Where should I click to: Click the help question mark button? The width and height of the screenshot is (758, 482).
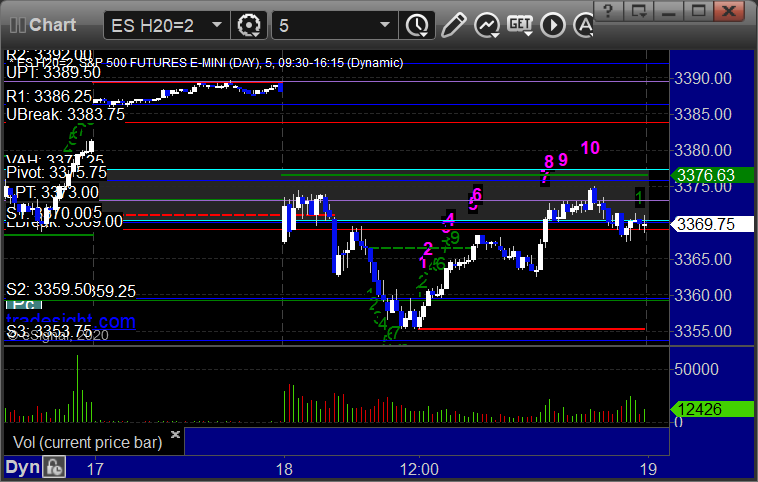608,11
